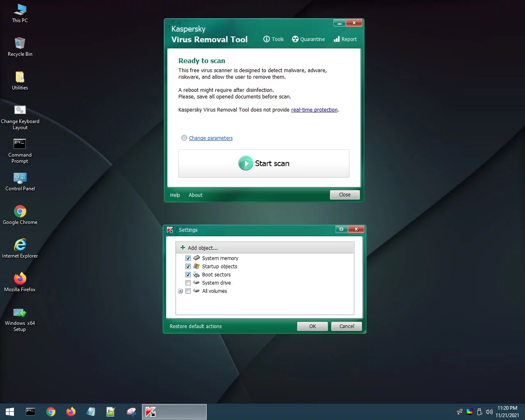Switch to Kaspersky taskbar button

(x=174, y=412)
